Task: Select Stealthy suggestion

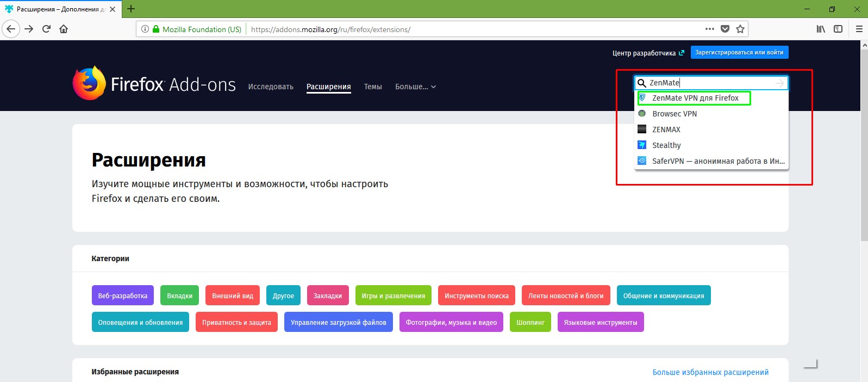Action: [x=711, y=145]
